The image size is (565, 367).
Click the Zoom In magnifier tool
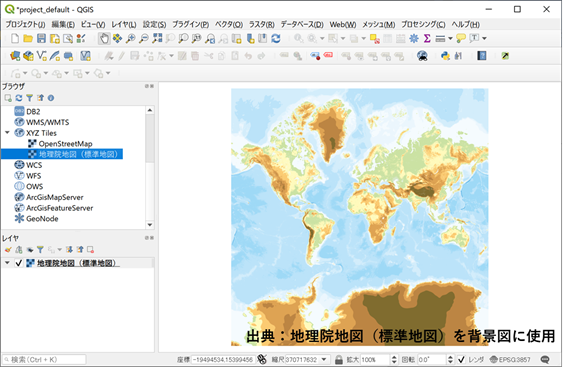tap(130, 38)
